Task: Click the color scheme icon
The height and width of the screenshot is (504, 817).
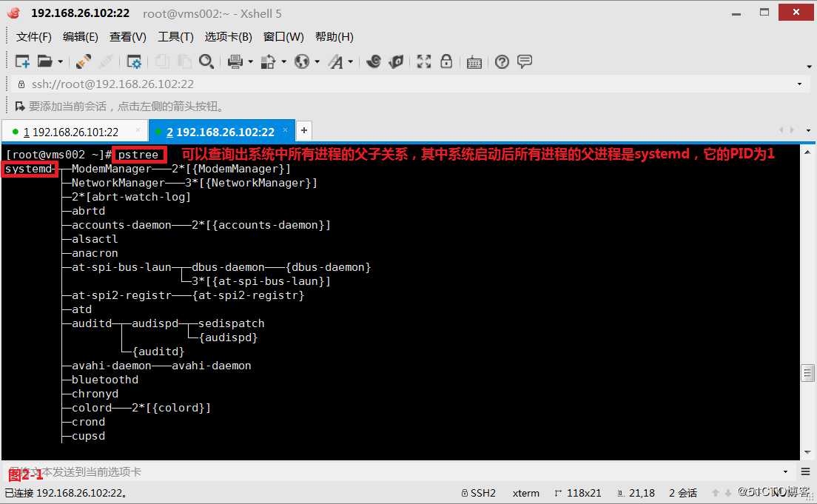Action: point(268,61)
